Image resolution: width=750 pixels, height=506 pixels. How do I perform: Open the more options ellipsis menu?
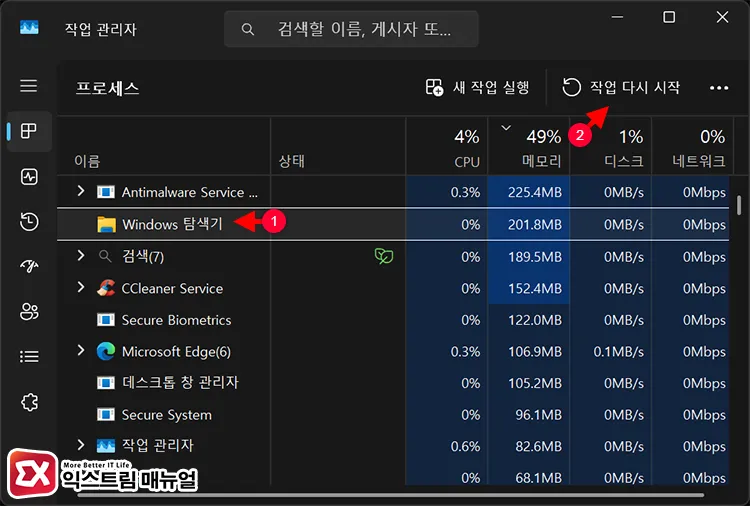[x=719, y=88]
